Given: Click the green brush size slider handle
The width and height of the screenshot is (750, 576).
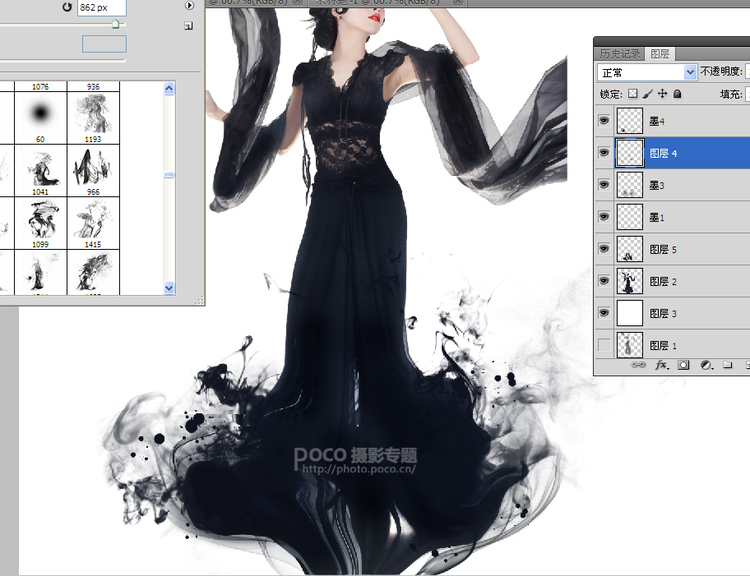Looking at the screenshot, I should 115,24.
